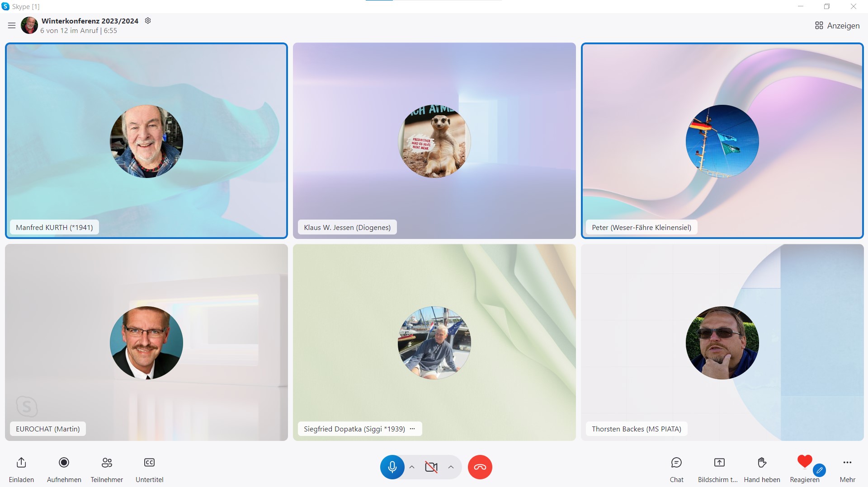Open the hamburger menu
The image size is (868, 487).
click(x=12, y=26)
